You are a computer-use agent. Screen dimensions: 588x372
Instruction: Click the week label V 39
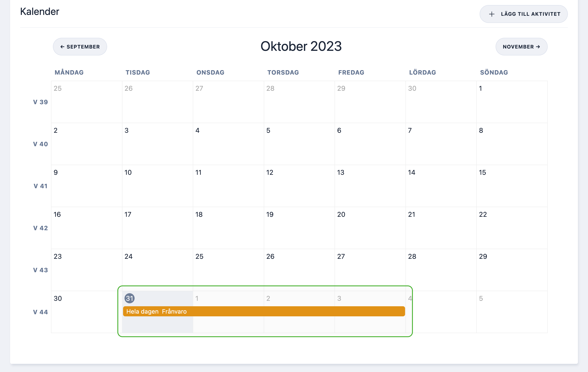pyautogui.click(x=41, y=102)
